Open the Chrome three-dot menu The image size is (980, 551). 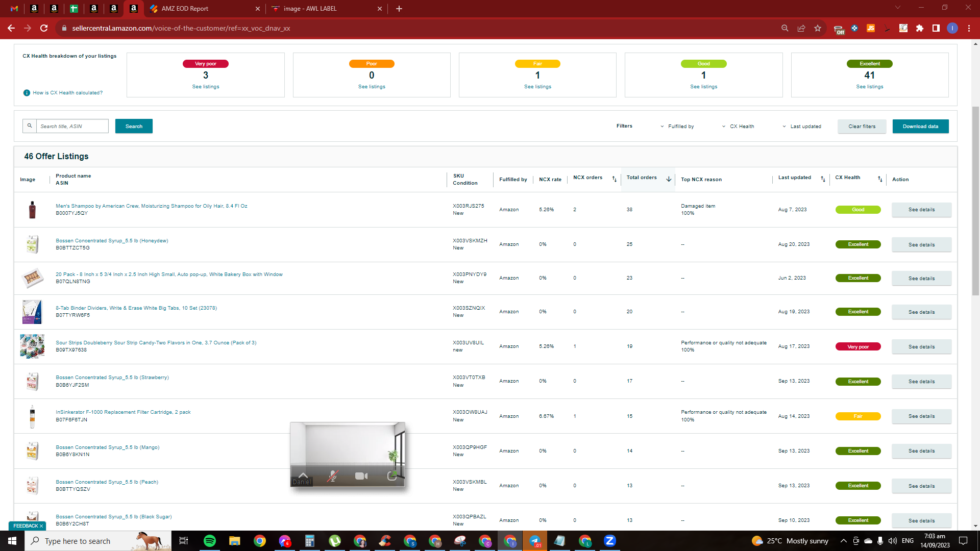(969, 28)
